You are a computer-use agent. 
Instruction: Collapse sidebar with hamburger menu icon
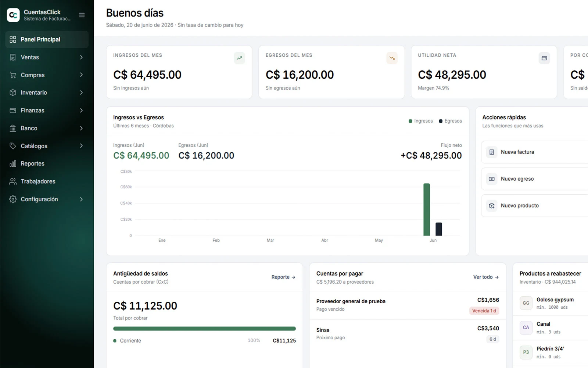tap(82, 15)
